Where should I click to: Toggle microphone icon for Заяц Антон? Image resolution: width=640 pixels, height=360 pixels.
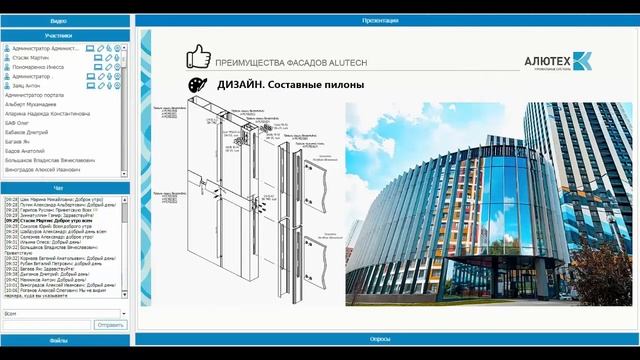coord(109,86)
